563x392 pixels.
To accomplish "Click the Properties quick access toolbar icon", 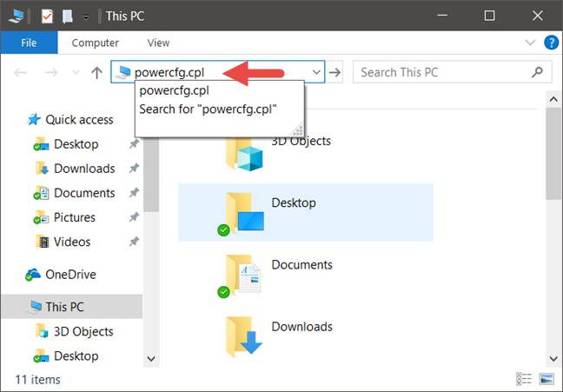I will coord(47,17).
